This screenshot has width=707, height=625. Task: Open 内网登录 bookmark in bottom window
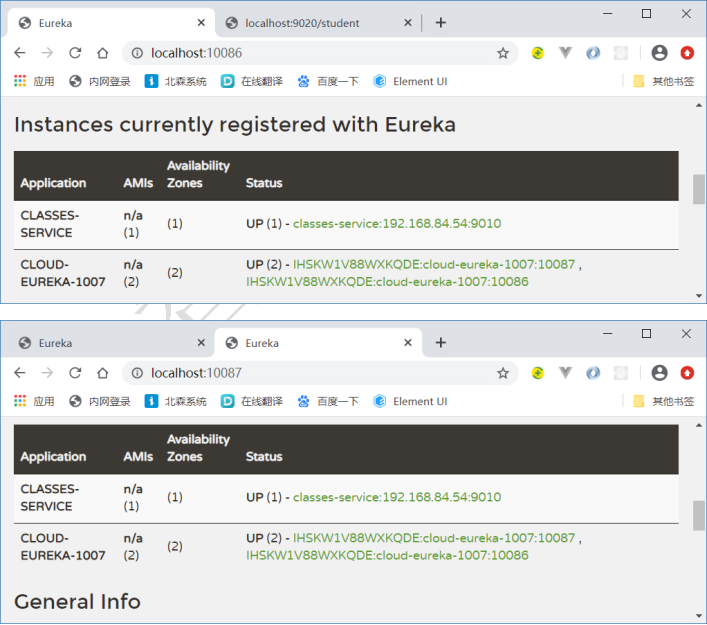(x=100, y=401)
